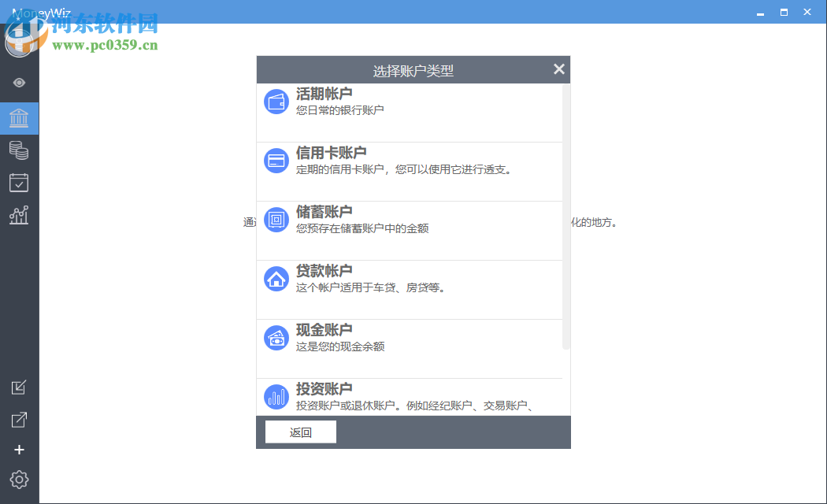Close the 选择账户类型 dialog
Screen dimensions: 827x504
click(x=558, y=69)
